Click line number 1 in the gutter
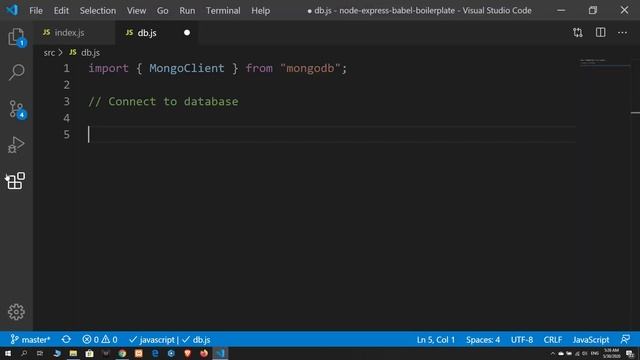The width and height of the screenshot is (640, 360). [67, 68]
